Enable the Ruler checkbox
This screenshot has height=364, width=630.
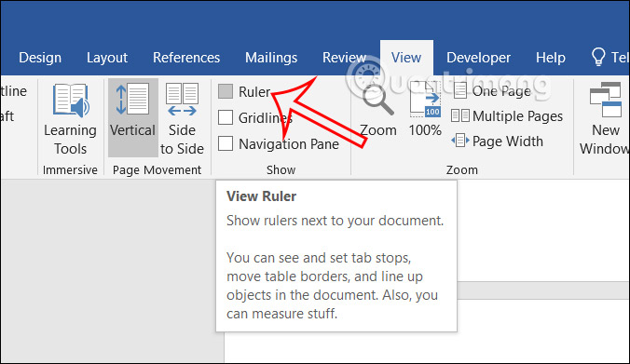pyautogui.click(x=226, y=91)
